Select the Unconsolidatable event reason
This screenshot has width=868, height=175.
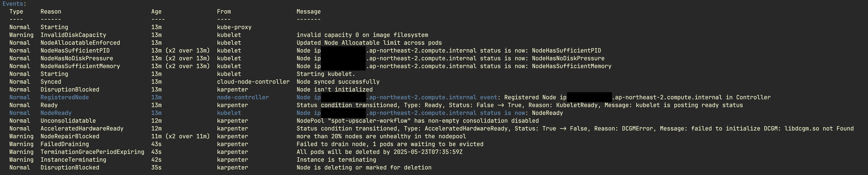[x=68, y=121]
